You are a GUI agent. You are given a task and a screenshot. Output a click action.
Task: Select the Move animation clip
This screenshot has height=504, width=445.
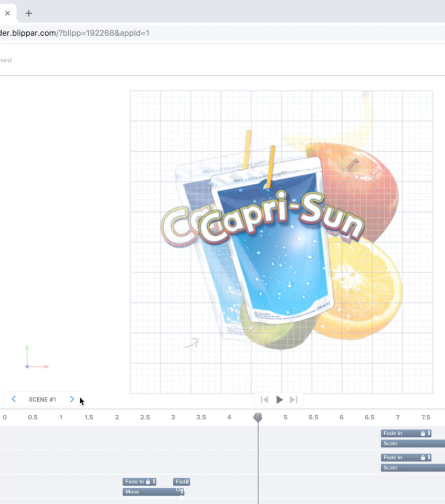[x=153, y=491]
